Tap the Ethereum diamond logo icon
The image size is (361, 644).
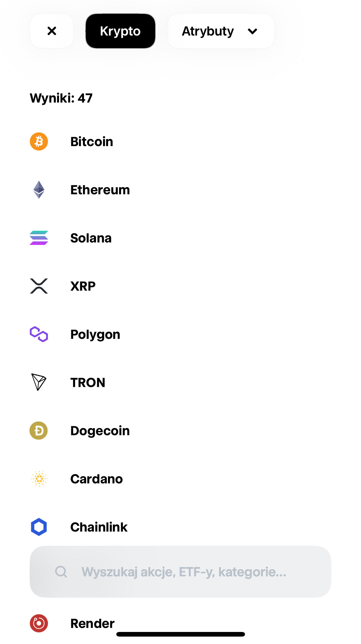[39, 190]
